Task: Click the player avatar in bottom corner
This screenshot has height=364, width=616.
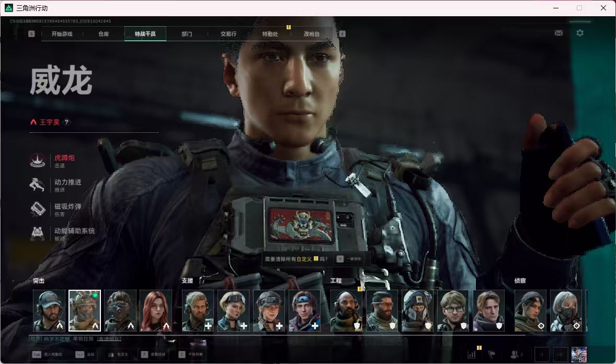Action: (579, 355)
